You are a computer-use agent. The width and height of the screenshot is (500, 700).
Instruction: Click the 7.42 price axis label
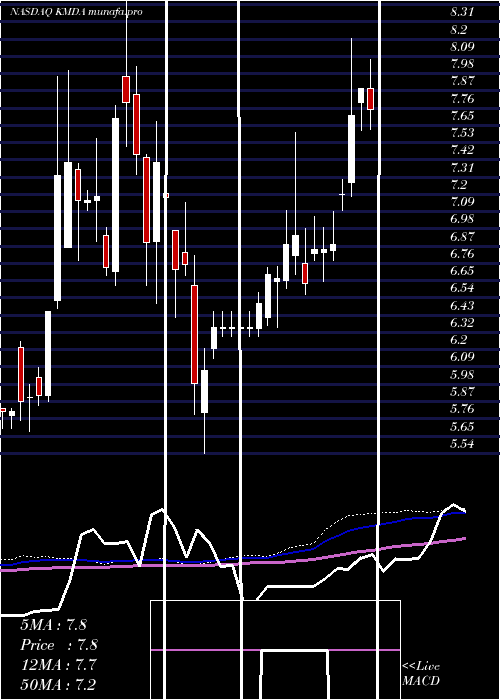click(462, 150)
